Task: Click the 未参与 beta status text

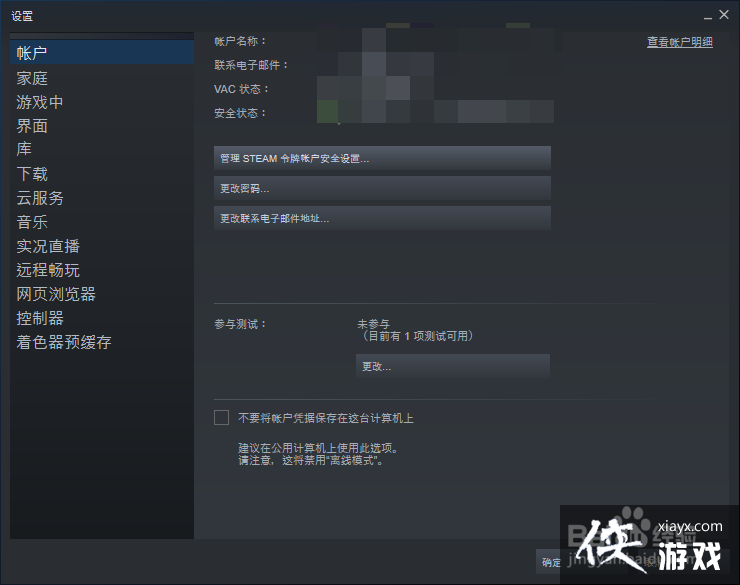Action: (x=373, y=324)
